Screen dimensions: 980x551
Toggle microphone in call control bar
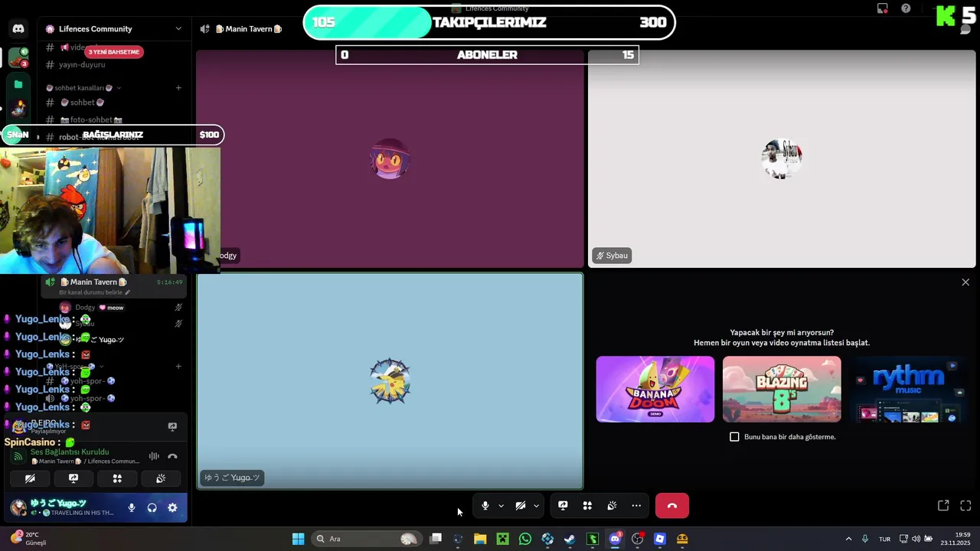[485, 506]
